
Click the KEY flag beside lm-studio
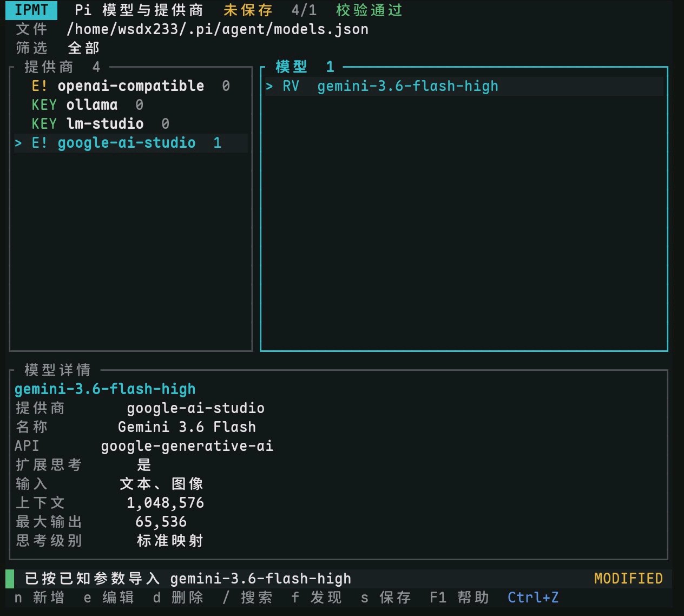[x=44, y=124]
